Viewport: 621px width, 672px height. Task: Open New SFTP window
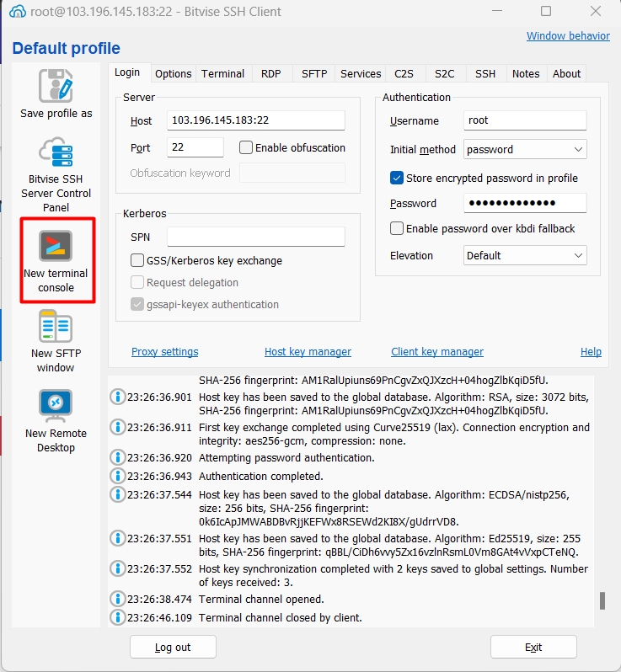56,342
